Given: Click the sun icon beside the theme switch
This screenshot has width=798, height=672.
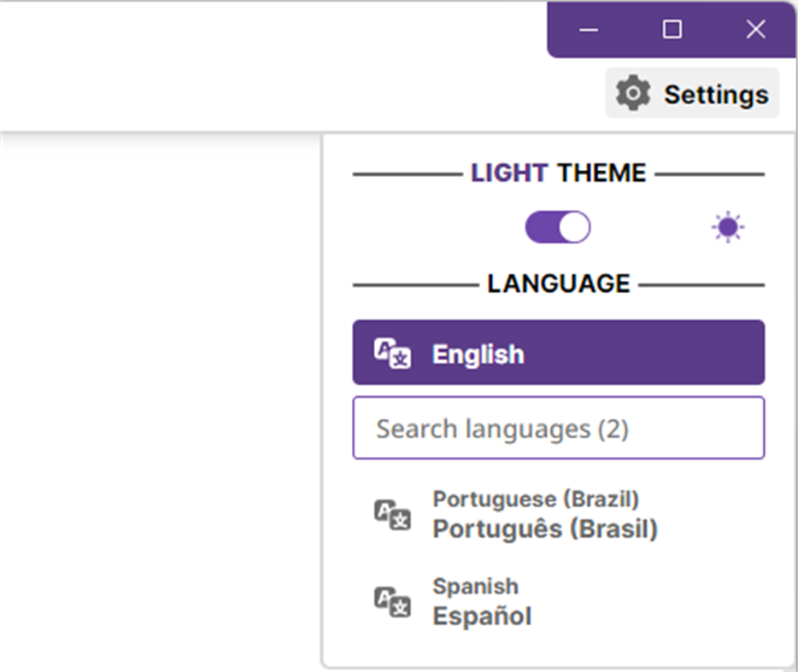Looking at the screenshot, I should tap(728, 228).
